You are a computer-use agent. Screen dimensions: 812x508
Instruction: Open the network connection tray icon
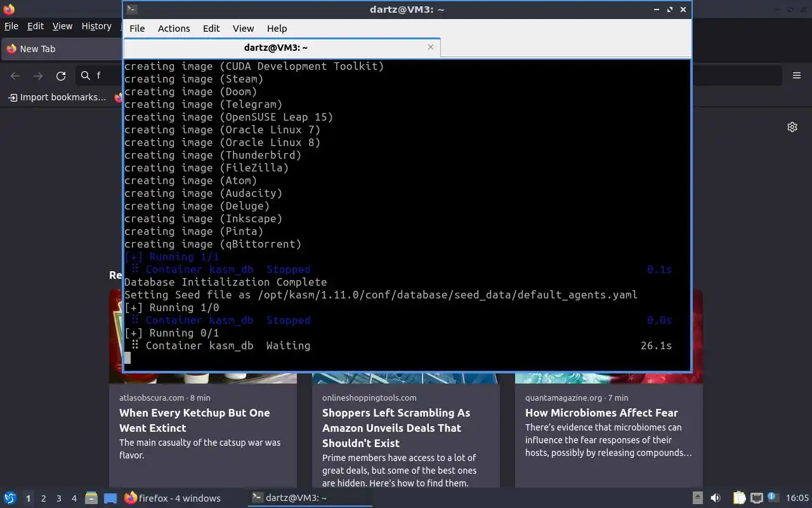click(756, 498)
